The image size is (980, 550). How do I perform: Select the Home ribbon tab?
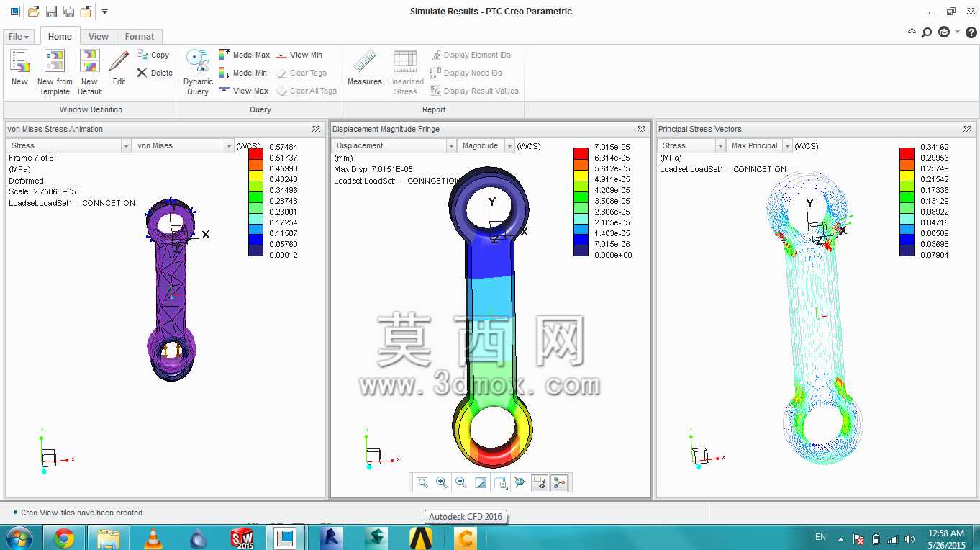pos(60,37)
